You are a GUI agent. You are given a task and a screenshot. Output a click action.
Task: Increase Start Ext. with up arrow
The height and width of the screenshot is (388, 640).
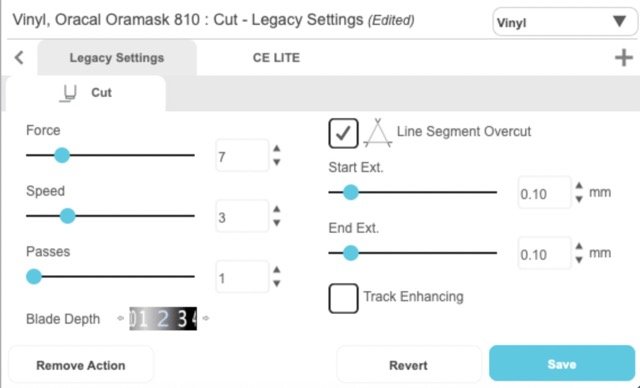point(579,186)
